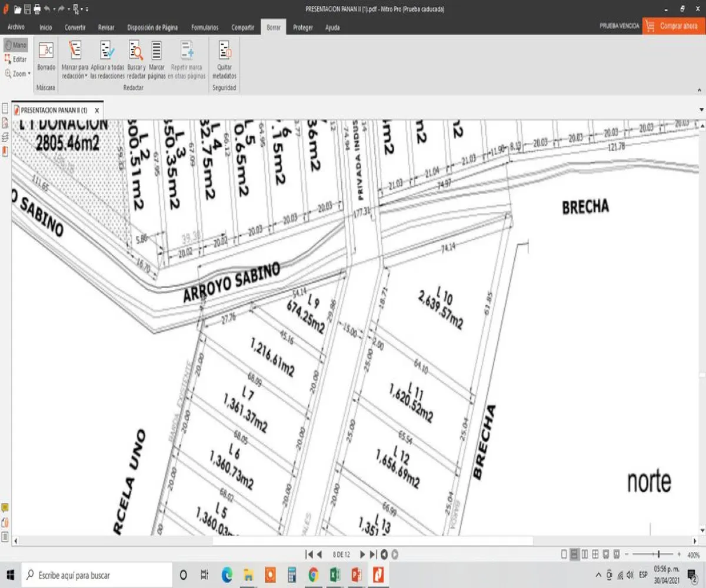This screenshot has width=706, height=588.
Task: Jump to the first page button
Action: [x=309, y=554]
